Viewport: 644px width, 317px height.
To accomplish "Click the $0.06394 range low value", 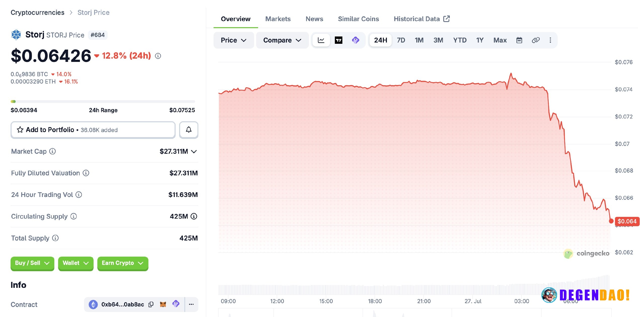I will click(24, 110).
